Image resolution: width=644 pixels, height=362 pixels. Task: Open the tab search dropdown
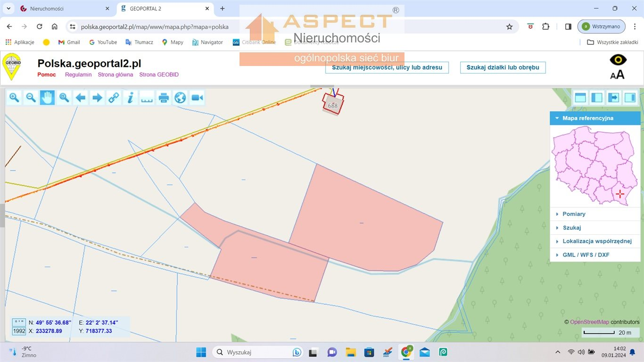coord(8,8)
